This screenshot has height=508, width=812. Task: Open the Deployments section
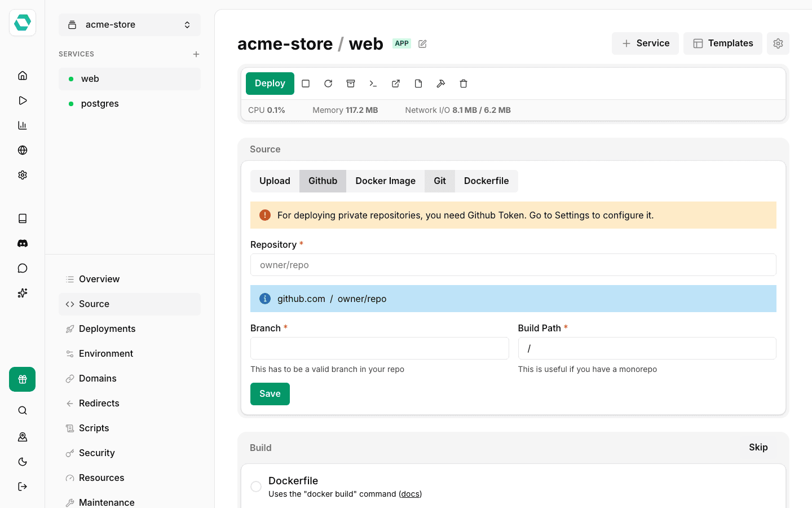point(130,329)
